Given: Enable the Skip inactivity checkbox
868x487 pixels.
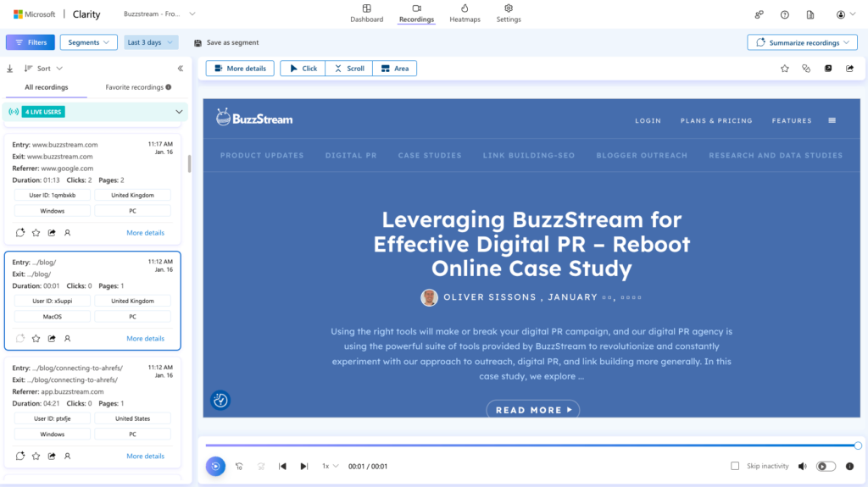Looking at the screenshot, I should 735,466.
